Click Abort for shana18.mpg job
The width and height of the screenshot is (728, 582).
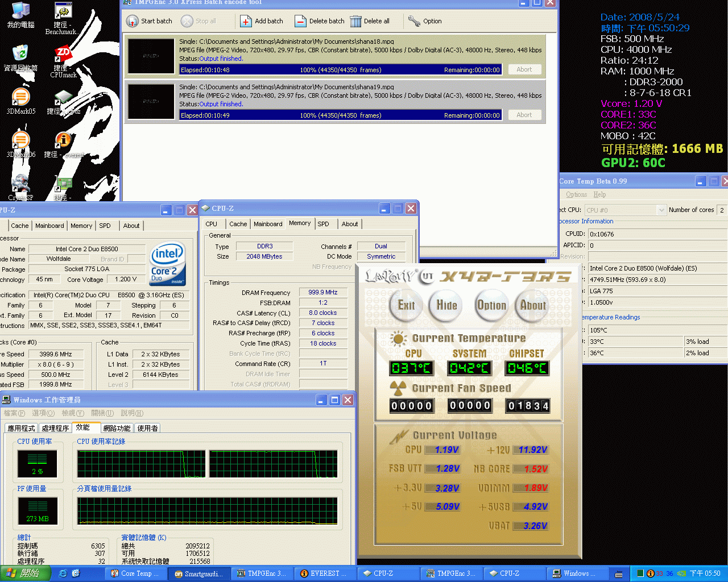click(x=524, y=69)
